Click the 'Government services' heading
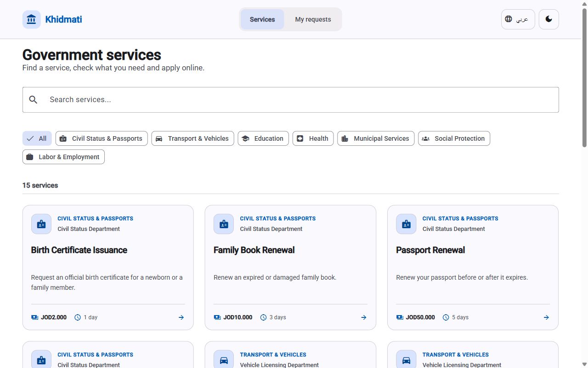This screenshot has height=368, width=588. [x=92, y=55]
